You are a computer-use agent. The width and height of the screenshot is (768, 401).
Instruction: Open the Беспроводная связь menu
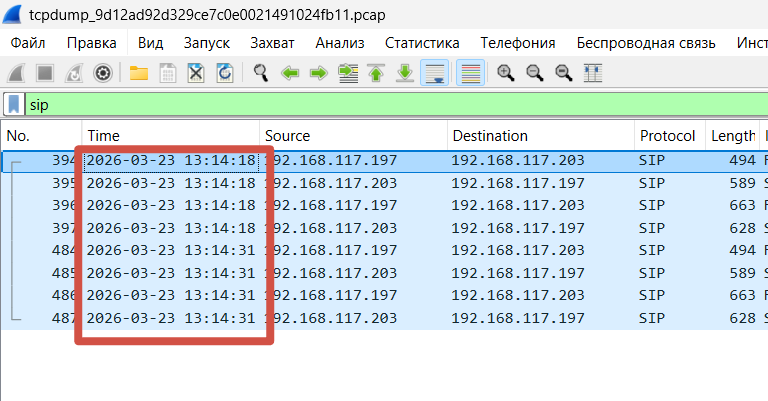click(646, 43)
